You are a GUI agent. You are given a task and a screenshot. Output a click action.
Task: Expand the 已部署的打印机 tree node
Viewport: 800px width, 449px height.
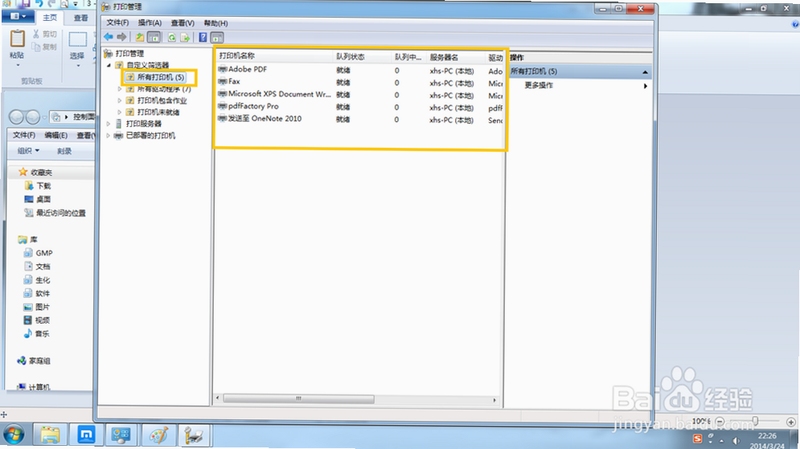click(109, 136)
